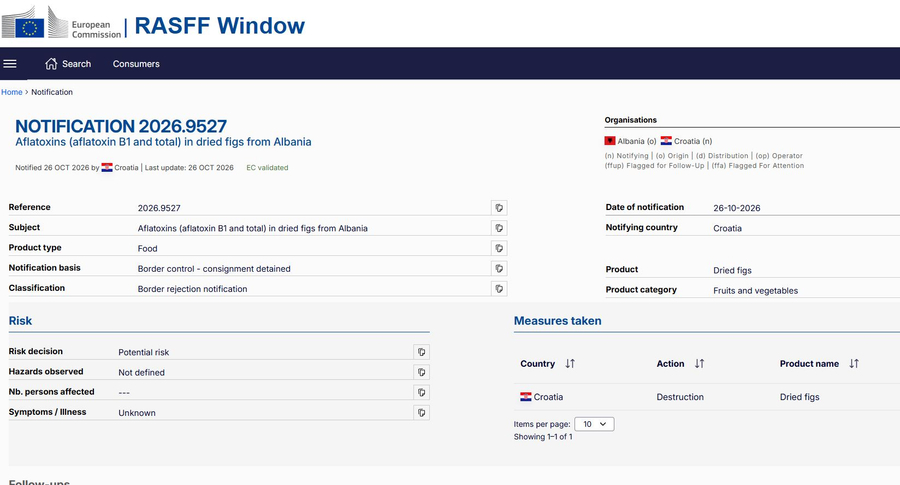Click the Unknown symptoms value
Image resolution: width=900 pixels, height=485 pixels.
point(137,413)
